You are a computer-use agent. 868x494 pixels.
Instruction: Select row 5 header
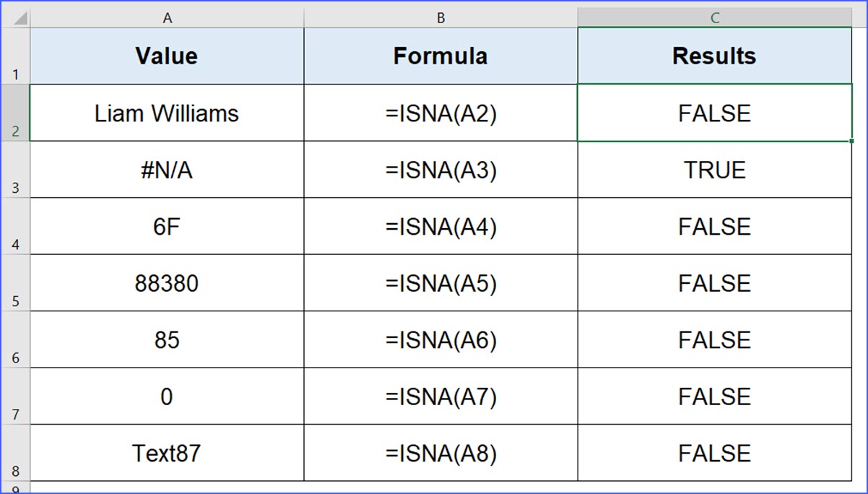pyautogui.click(x=16, y=283)
